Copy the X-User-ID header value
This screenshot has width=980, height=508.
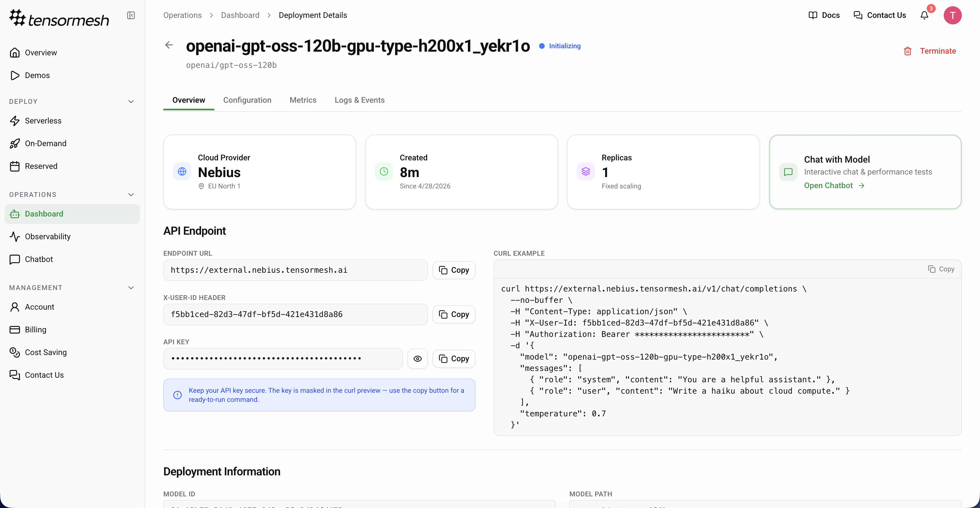[x=454, y=314]
